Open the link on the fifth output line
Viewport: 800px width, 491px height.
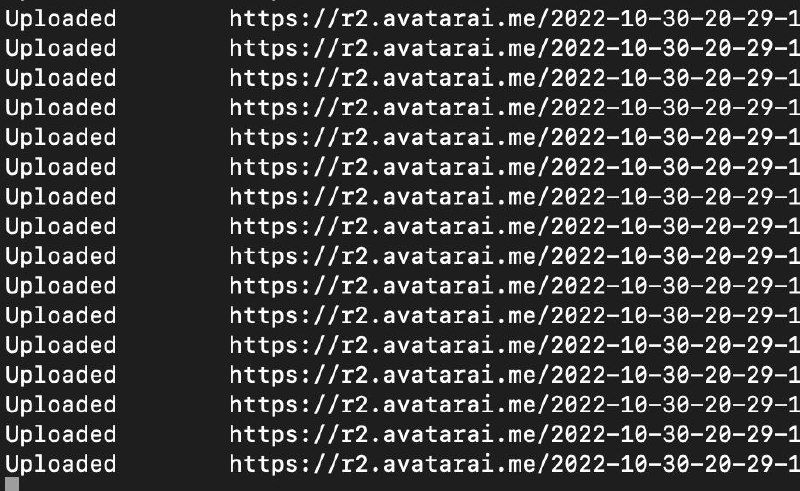coord(515,138)
